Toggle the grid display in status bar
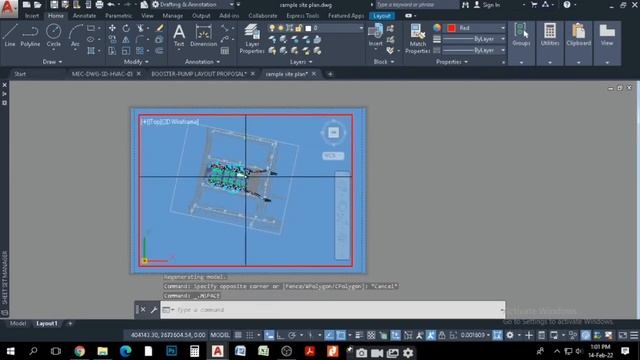 coord(238,335)
